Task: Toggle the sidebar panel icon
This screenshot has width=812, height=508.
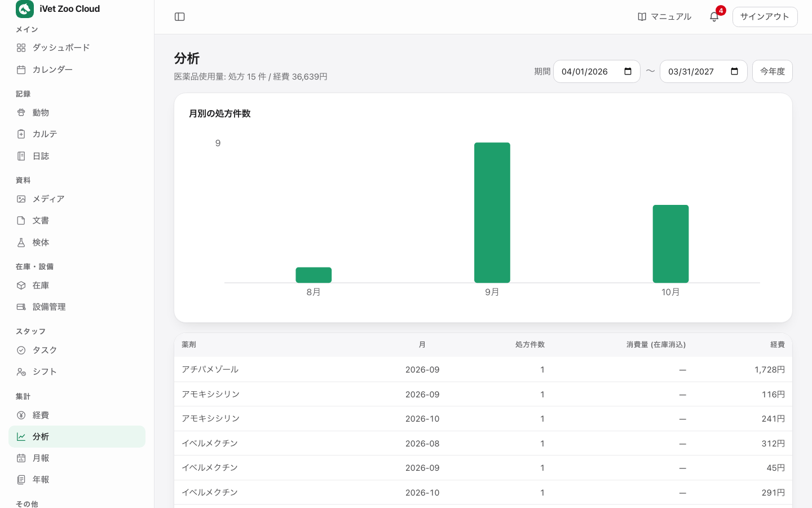Action: point(180,17)
